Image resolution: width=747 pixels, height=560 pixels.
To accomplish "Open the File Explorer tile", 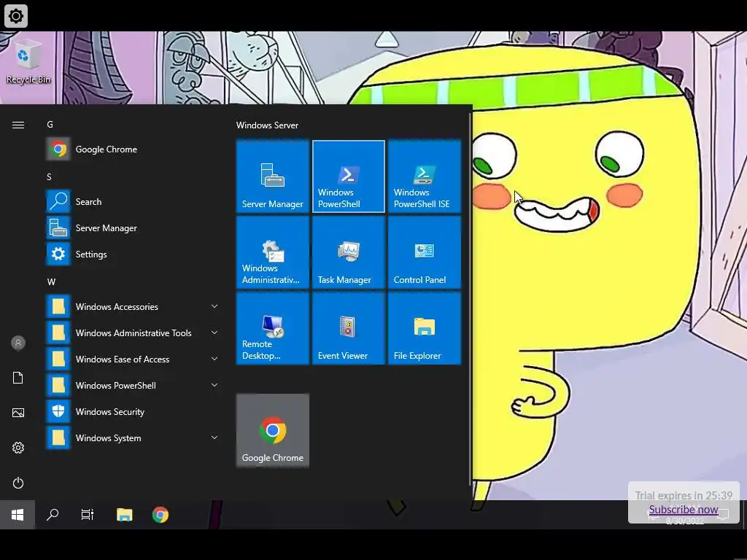I will pos(424,328).
